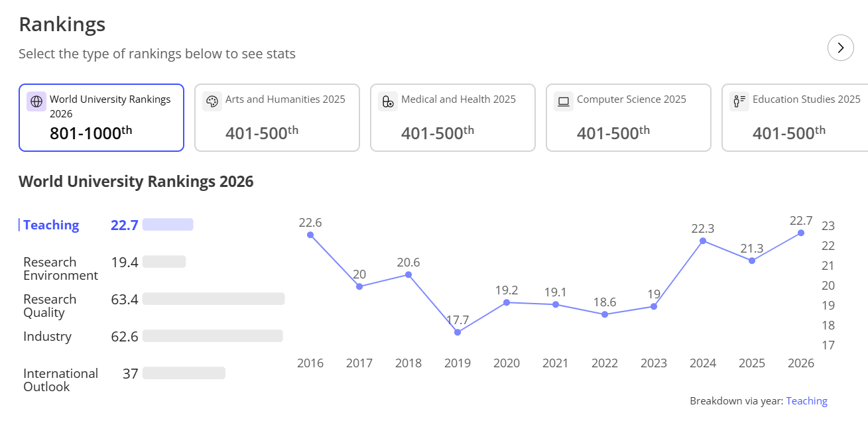Open the Arts and Humanities 2025 ranking

click(x=277, y=118)
